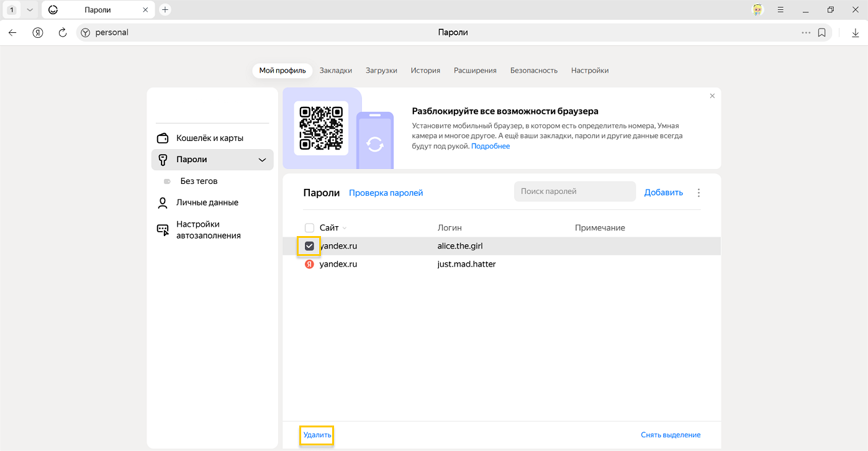Open passwords three-dot options menu
The height and width of the screenshot is (451, 868).
point(698,193)
